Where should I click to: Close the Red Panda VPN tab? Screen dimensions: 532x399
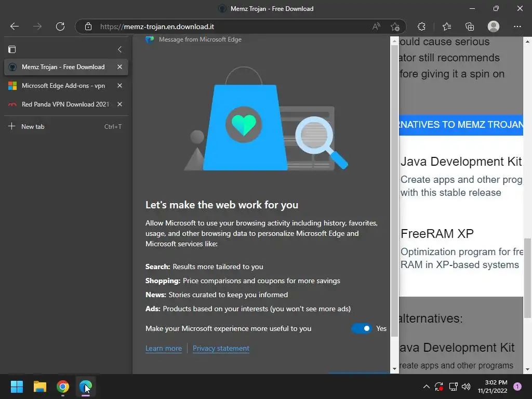[119, 104]
